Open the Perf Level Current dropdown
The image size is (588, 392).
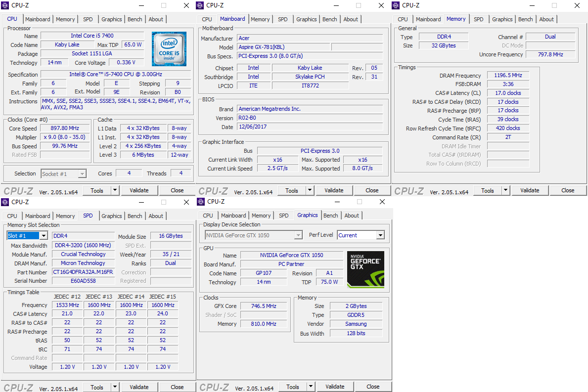pos(381,235)
